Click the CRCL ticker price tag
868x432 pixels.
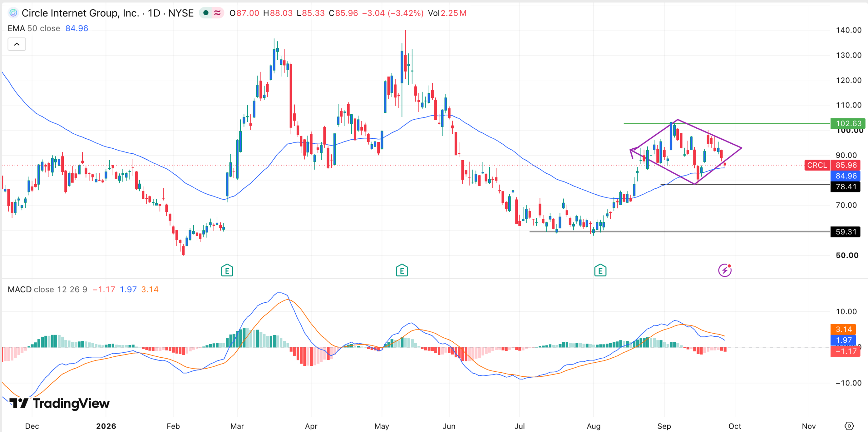point(817,165)
